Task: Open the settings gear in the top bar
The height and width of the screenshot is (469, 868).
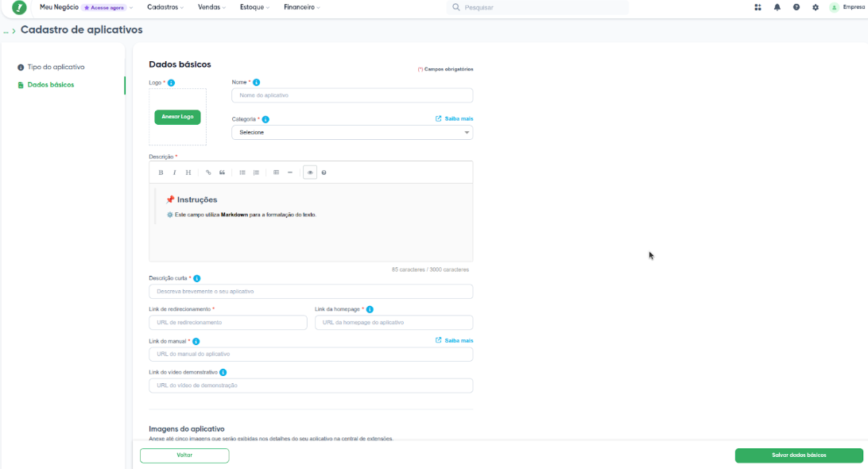Action: tap(816, 8)
